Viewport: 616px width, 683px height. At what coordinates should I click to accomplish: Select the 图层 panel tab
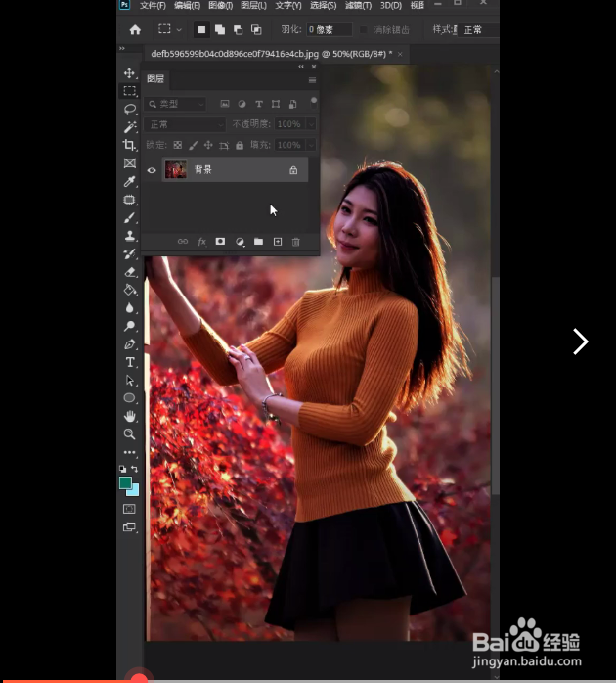155,79
